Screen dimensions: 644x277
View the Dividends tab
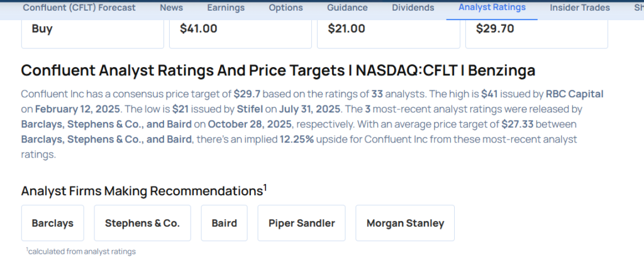[413, 8]
